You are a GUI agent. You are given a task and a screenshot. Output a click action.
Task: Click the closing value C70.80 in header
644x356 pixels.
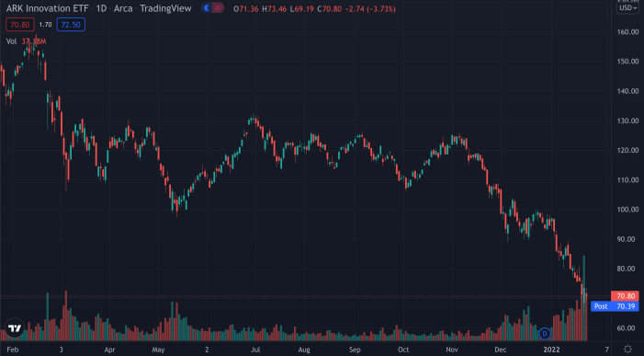point(330,8)
